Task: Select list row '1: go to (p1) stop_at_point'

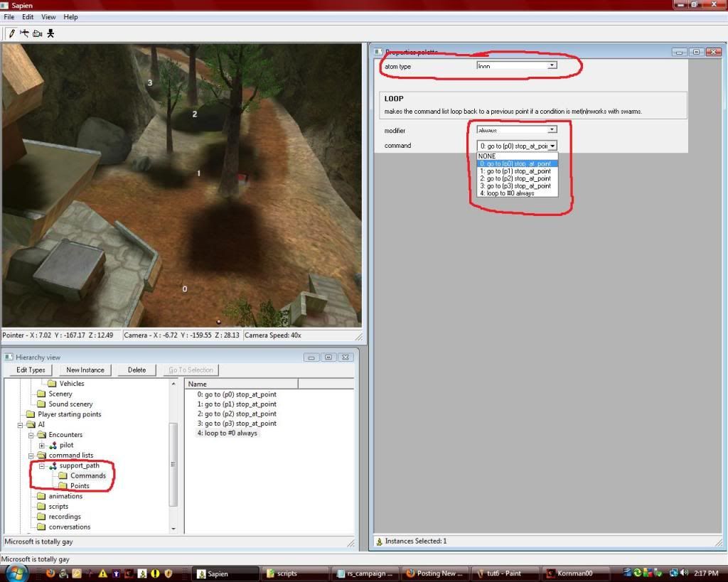Action: pos(237,404)
